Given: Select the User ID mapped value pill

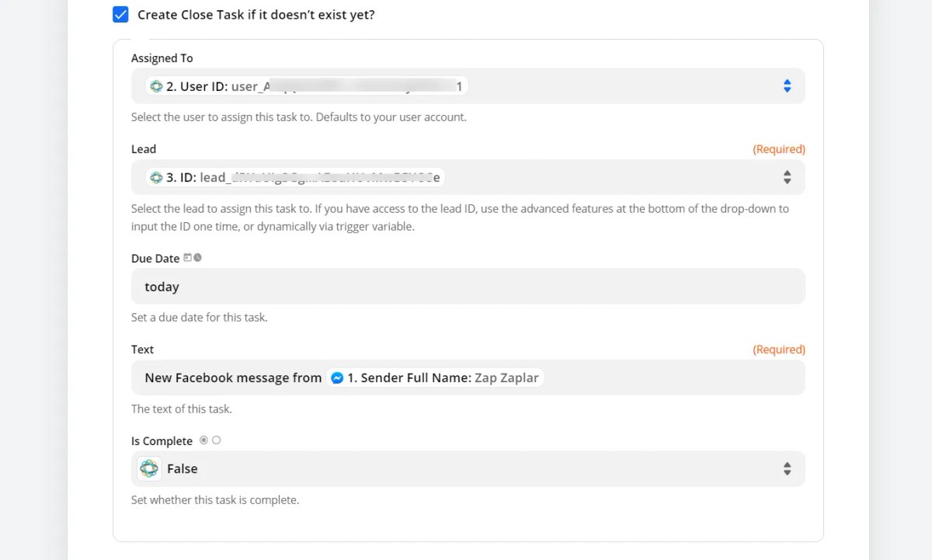Looking at the screenshot, I should (307, 86).
